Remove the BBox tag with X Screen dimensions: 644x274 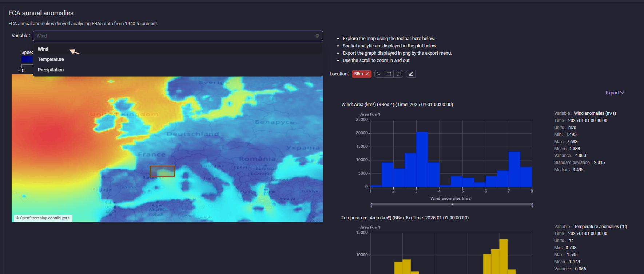[367, 74]
